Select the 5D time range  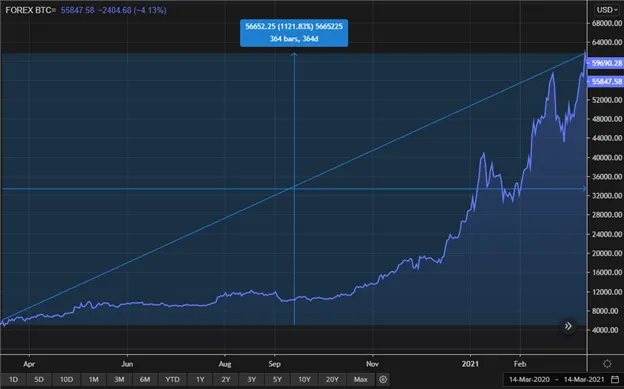39,379
